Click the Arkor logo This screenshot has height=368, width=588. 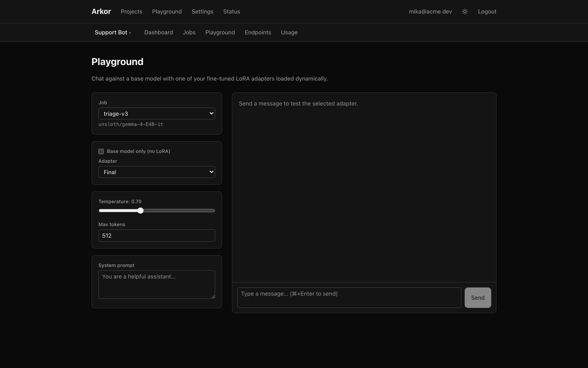click(x=101, y=11)
